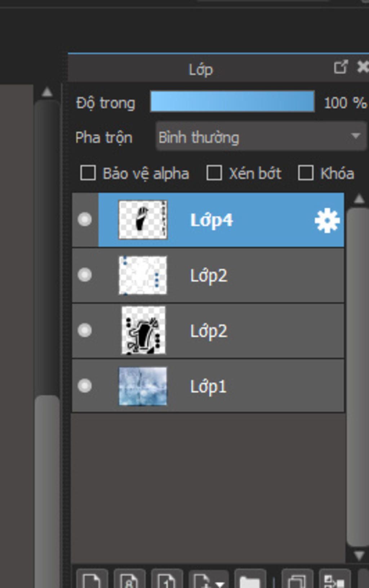The width and height of the screenshot is (369, 588).
Task: Create a new layer folder
Action: [x=250, y=580]
